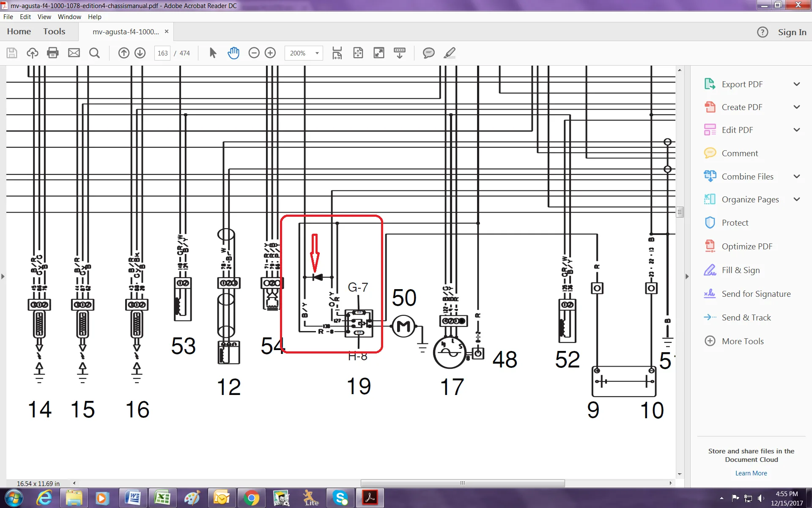
Task: Open Organize Pages tool
Action: pyautogui.click(x=750, y=199)
